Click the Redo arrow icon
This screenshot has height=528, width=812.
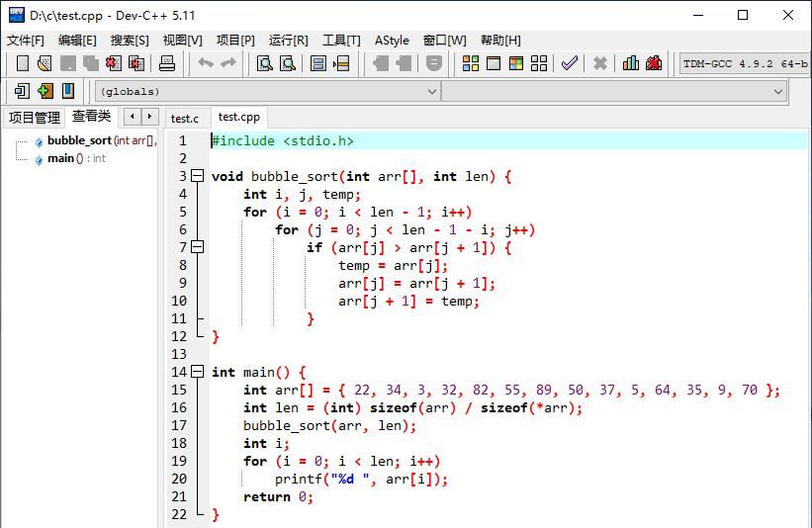tap(228, 63)
